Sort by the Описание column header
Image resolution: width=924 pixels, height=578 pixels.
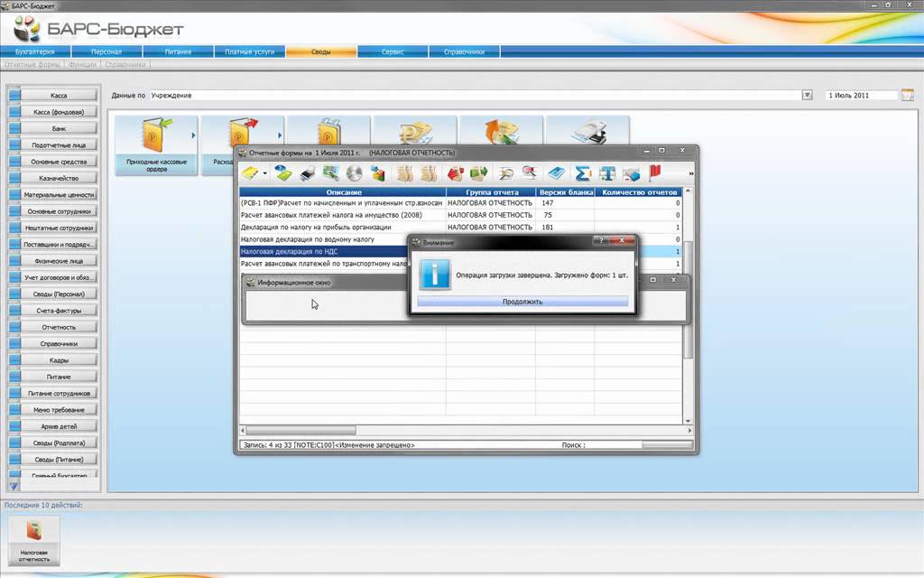343,192
